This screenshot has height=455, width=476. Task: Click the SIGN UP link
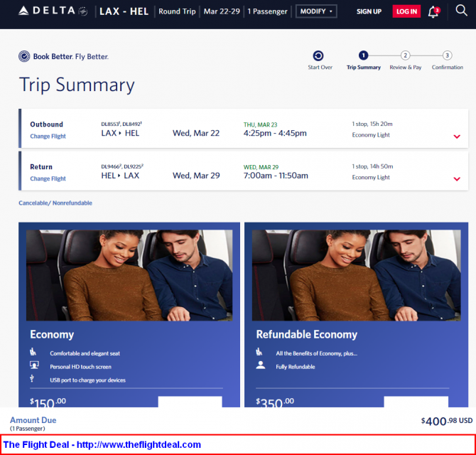(369, 11)
